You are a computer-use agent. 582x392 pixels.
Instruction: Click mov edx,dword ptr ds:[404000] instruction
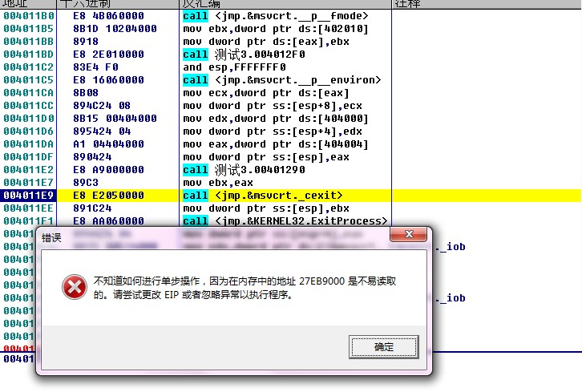[x=276, y=119]
